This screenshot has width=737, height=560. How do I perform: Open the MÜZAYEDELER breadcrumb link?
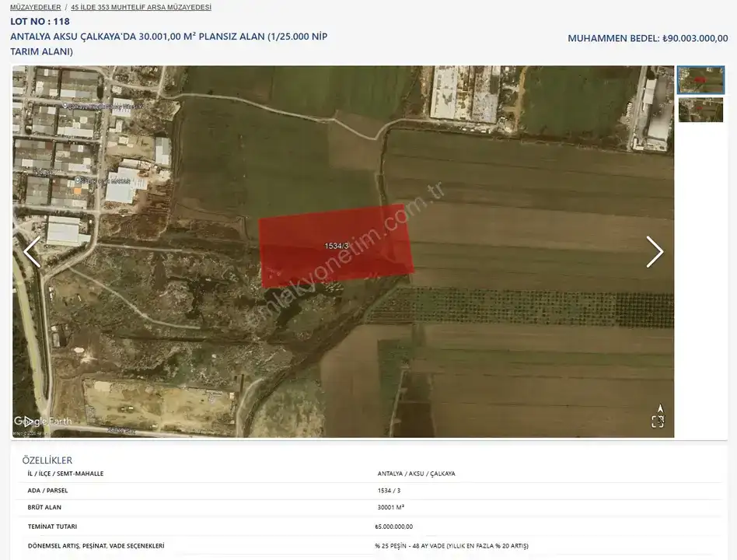click(x=36, y=7)
